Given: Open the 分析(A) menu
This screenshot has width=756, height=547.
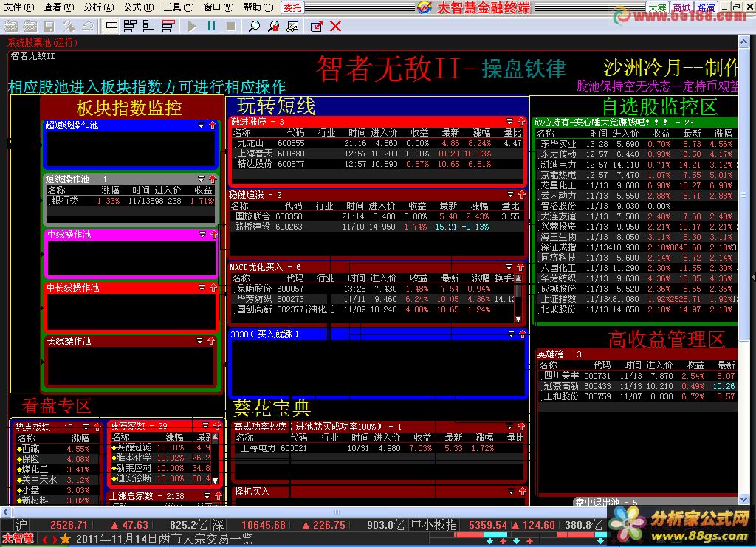Looking at the screenshot, I should (98, 7).
